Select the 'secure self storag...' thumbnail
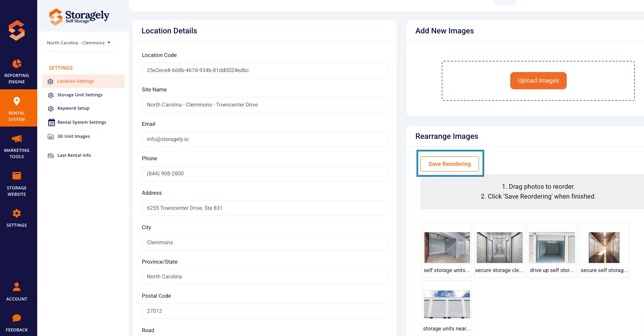The image size is (644, 336). click(x=604, y=247)
